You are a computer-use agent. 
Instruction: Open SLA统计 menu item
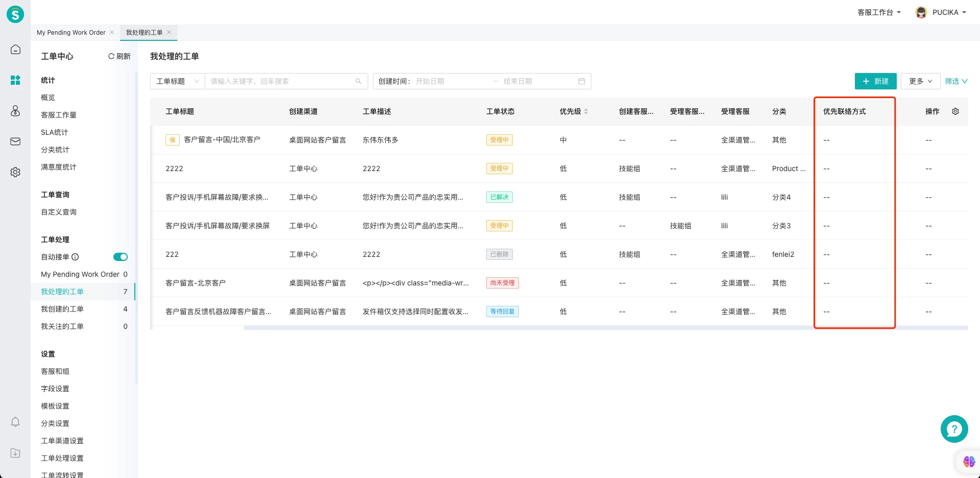click(54, 132)
